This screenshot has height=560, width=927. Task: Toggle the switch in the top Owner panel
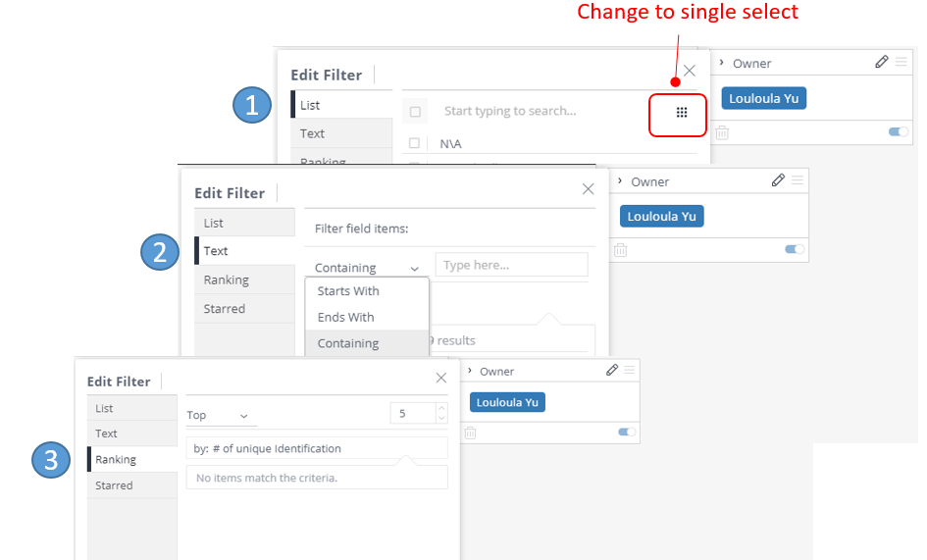click(898, 131)
